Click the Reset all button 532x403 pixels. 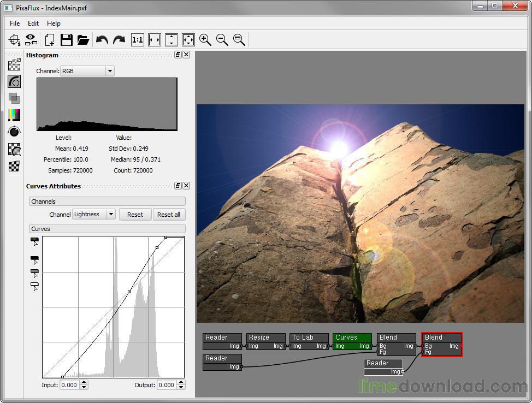pos(168,215)
